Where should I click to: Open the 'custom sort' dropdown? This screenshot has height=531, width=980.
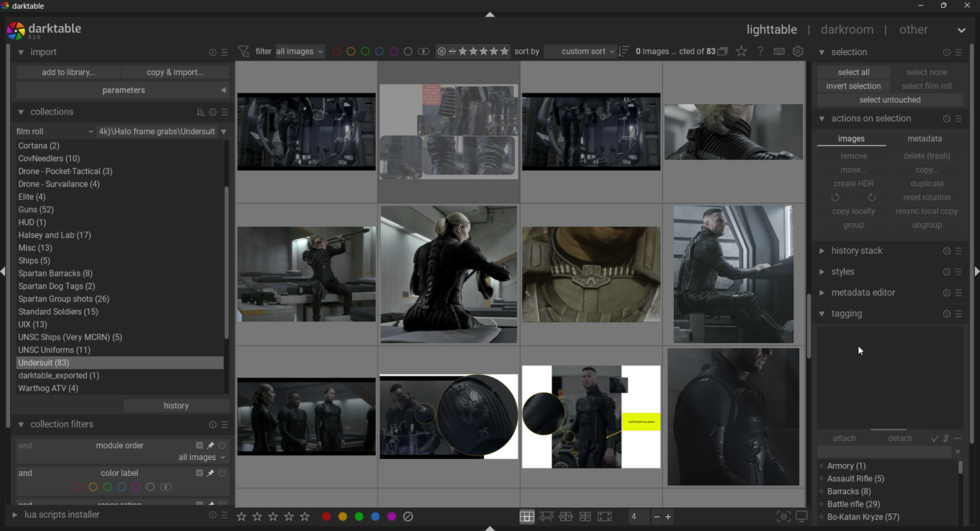click(582, 52)
